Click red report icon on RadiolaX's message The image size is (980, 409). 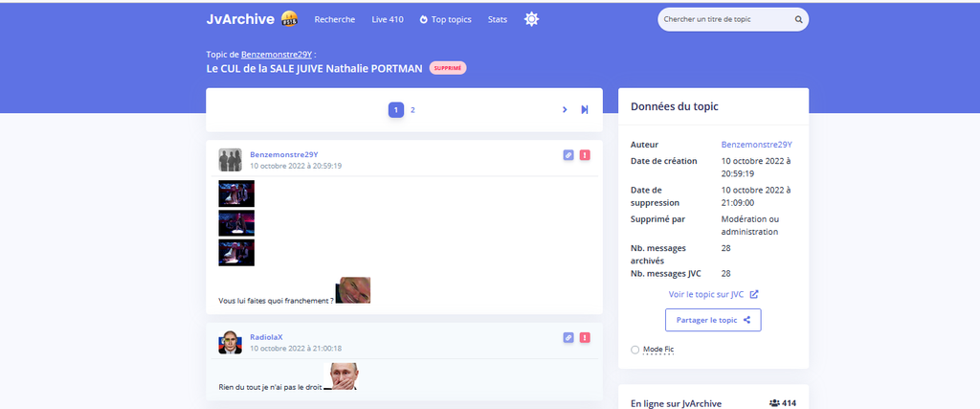(x=585, y=337)
